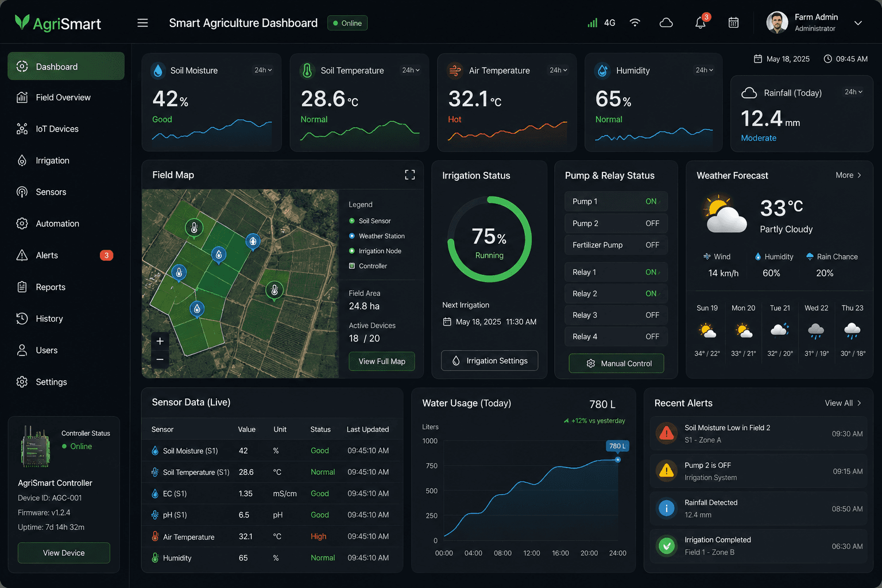Image resolution: width=882 pixels, height=588 pixels.
Task: Check the Wi-Fi status icon
Action: point(635,23)
